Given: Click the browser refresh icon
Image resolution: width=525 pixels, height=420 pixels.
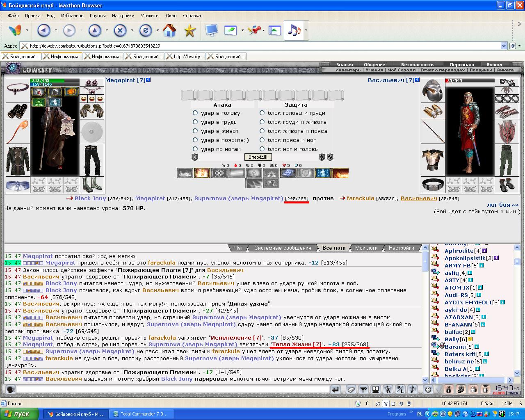Looking at the screenshot, I should pyautogui.click(x=146, y=30).
